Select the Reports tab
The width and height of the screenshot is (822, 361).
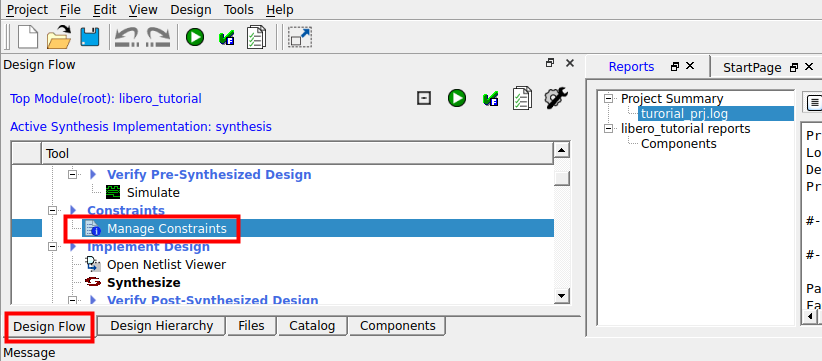pos(631,67)
